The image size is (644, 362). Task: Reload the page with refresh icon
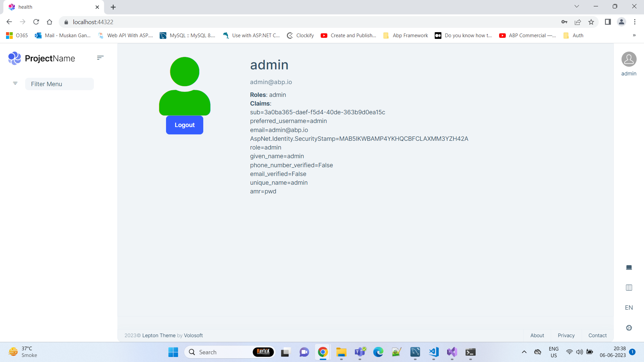(x=36, y=22)
